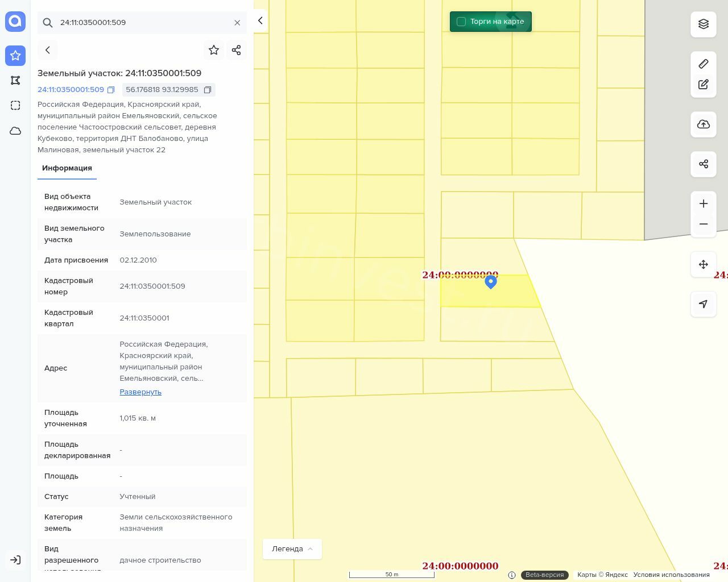The height and width of the screenshot is (582, 728).
Task: Zoom in on the map
Action: pyautogui.click(x=704, y=203)
